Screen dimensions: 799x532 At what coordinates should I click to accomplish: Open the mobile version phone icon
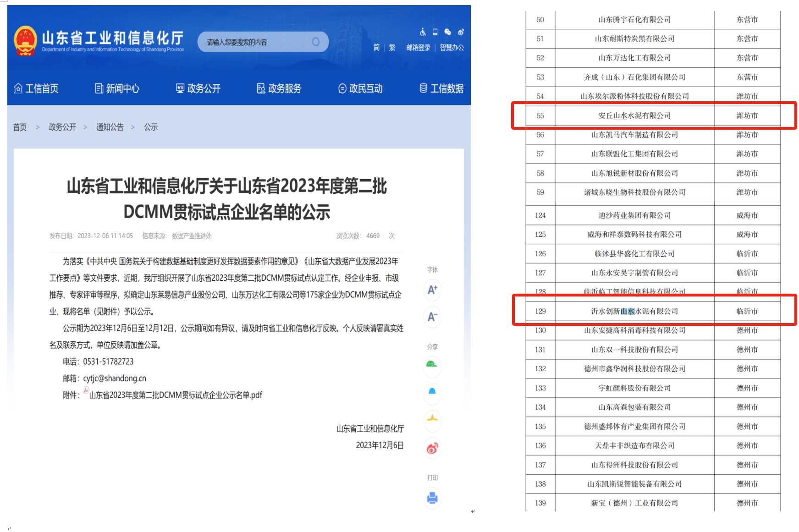point(435,32)
